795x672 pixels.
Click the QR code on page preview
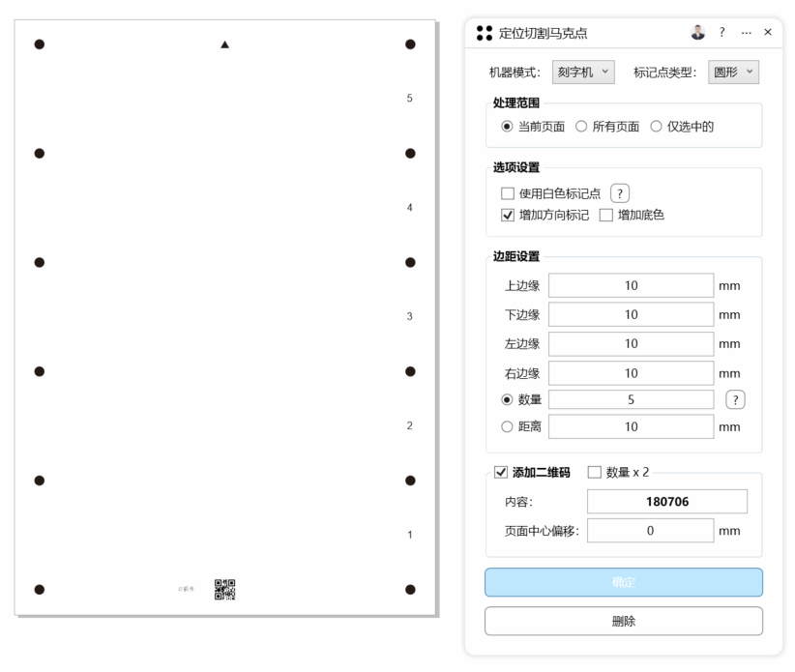(x=224, y=589)
